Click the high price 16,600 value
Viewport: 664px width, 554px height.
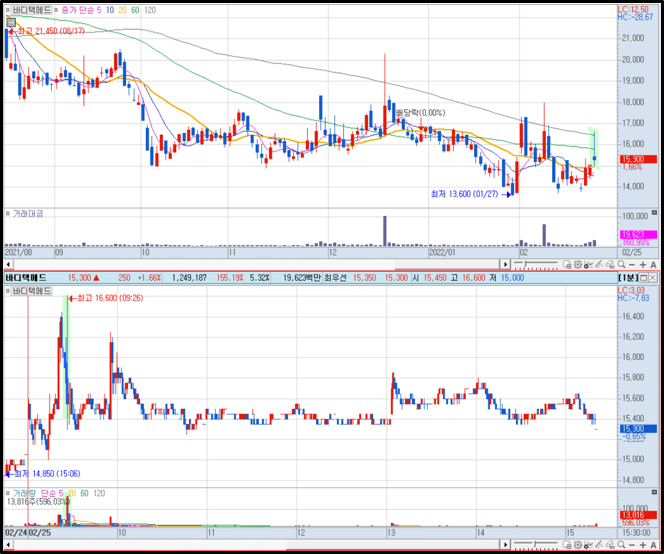click(473, 278)
